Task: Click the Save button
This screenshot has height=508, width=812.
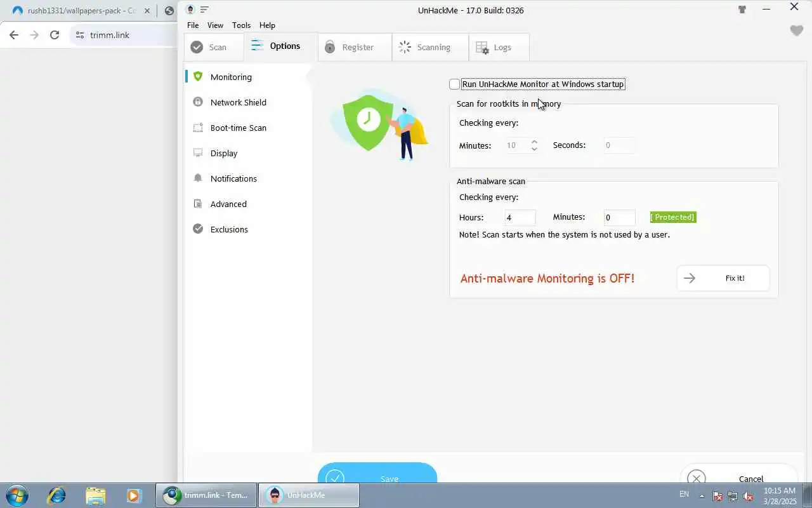Action: (377, 473)
